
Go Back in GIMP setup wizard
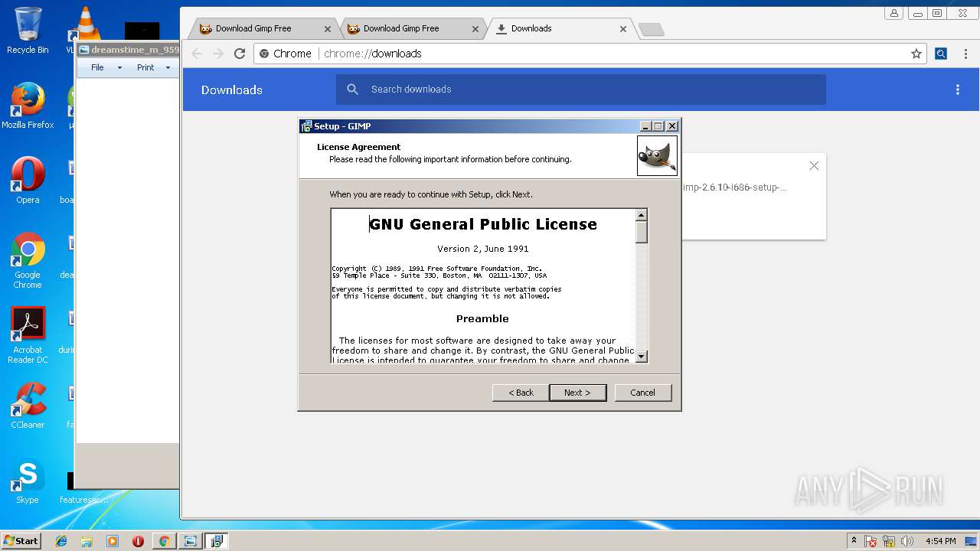coord(521,393)
